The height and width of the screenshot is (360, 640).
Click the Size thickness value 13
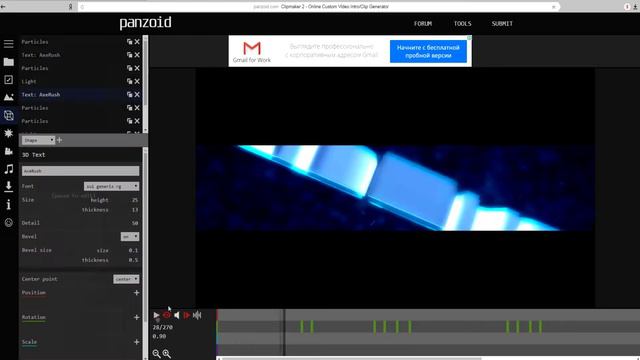pos(135,210)
